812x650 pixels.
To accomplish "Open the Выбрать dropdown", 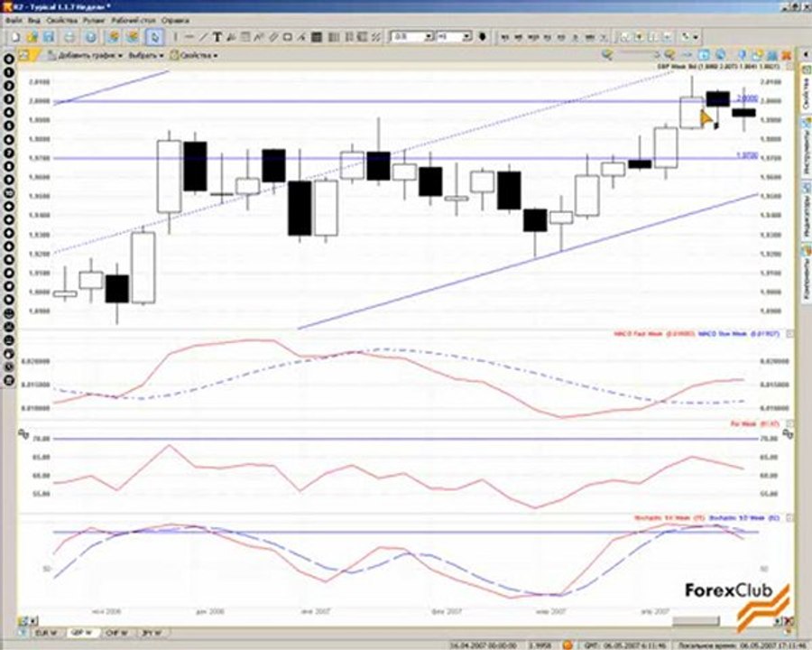I will tap(146, 55).
